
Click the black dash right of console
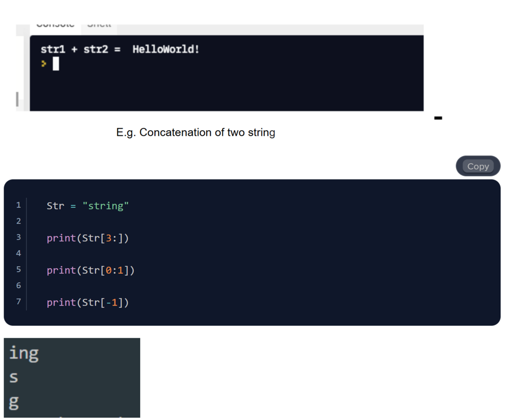[438, 118]
